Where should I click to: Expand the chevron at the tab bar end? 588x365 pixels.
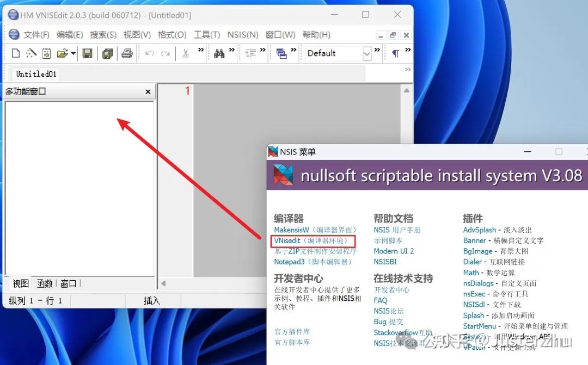(x=408, y=70)
